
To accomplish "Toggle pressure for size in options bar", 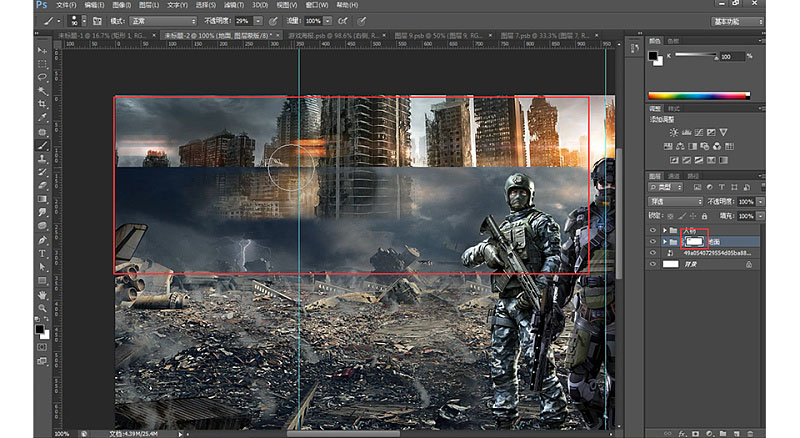I will (x=361, y=21).
